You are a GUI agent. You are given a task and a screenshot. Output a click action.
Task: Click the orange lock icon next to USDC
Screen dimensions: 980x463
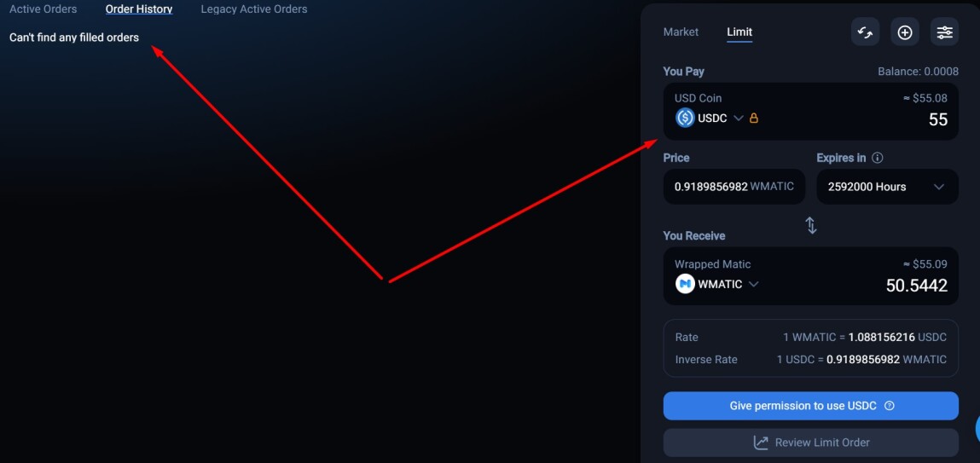[x=754, y=118]
